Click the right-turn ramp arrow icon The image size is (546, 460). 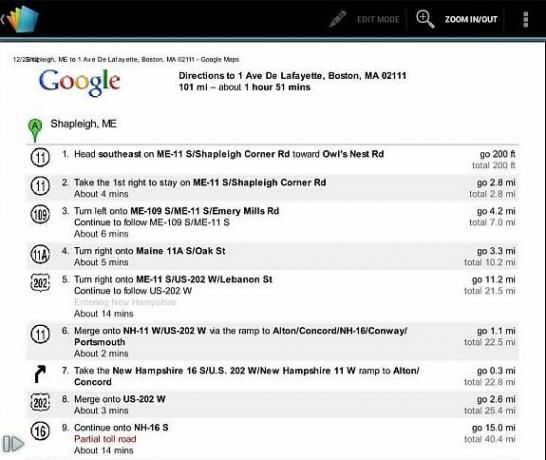click(40, 374)
